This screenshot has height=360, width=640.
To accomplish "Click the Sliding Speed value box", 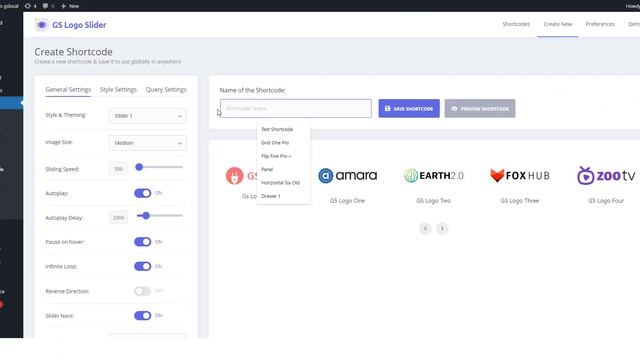I will click(x=118, y=169).
